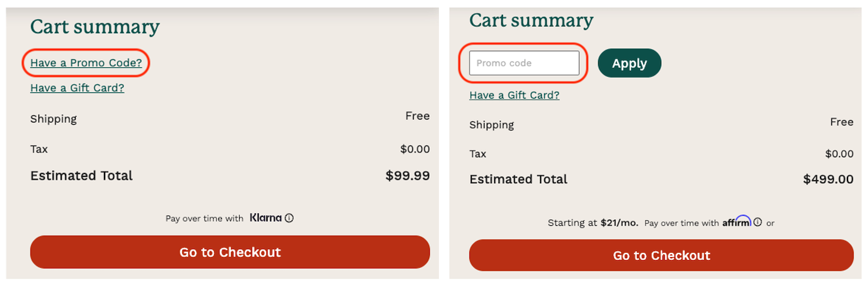Click Cart summary heading above the Promo code field
This screenshot has height=287, width=868.
(531, 20)
